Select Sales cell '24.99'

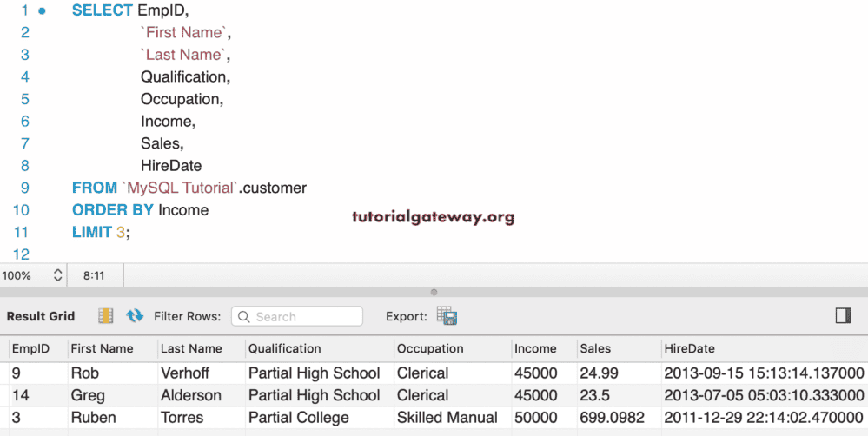tap(599, 373)
